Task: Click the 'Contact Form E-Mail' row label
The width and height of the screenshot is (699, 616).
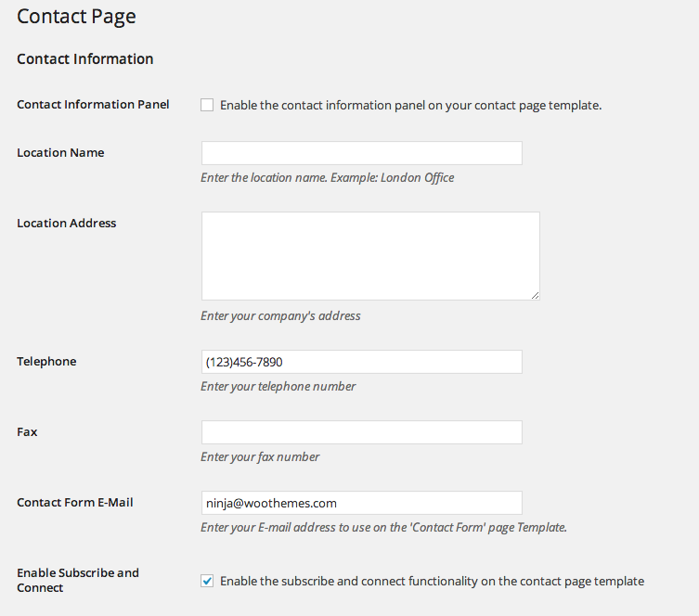Action: 75,503
